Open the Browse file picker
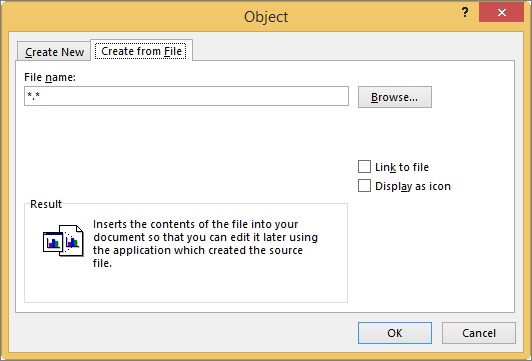This screenshot has width=532, height=361. [x=395, y=97]
